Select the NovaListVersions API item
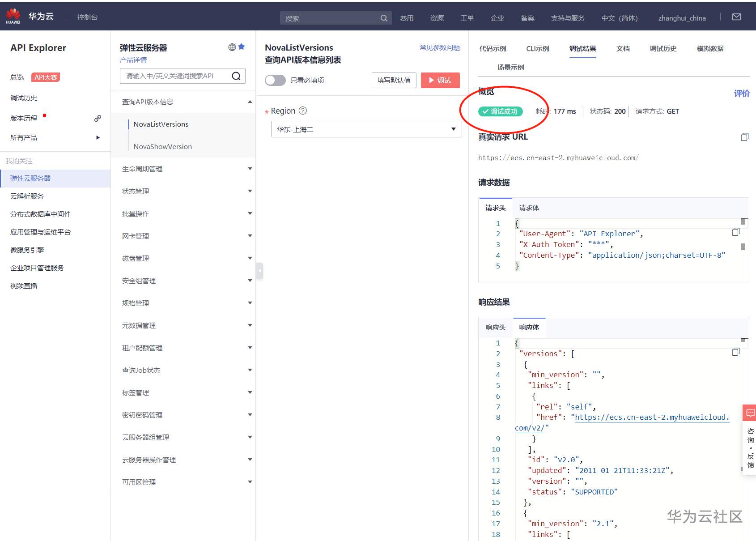This screenshot has width=756, height=541. click(161, 124)
